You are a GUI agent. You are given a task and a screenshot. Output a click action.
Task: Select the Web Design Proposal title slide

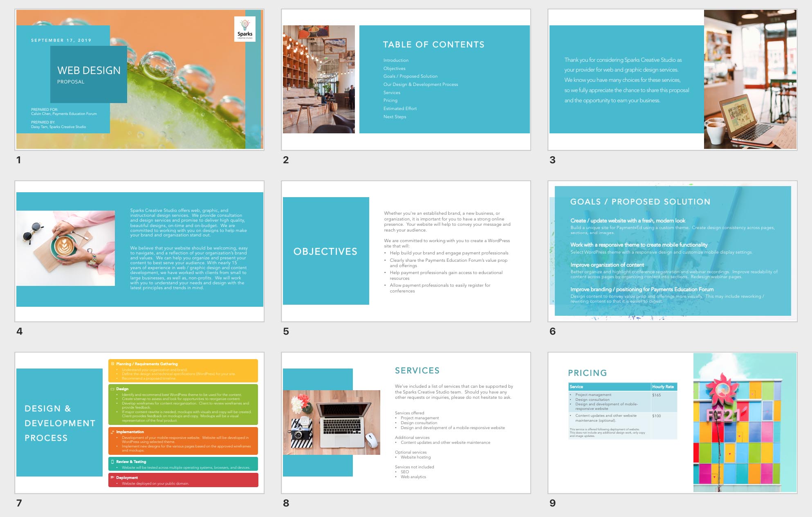pyautogui.click(x=139, y=80)
